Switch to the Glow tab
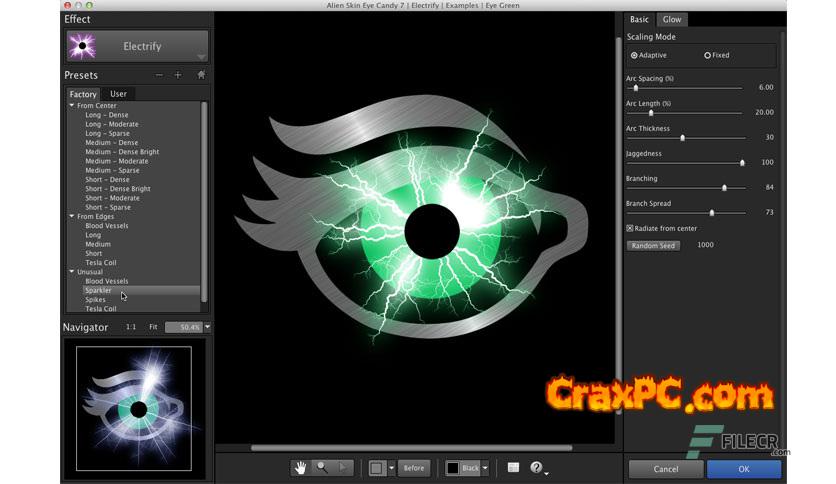The image size is (836, 484). pyautogui.click(x=672, y=20)
